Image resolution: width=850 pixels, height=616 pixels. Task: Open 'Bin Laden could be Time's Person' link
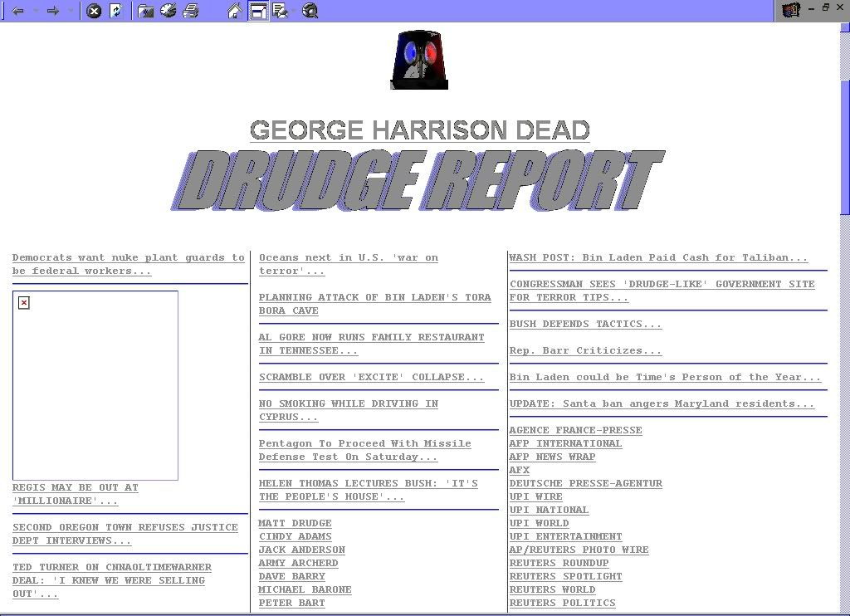pos(665,377)
